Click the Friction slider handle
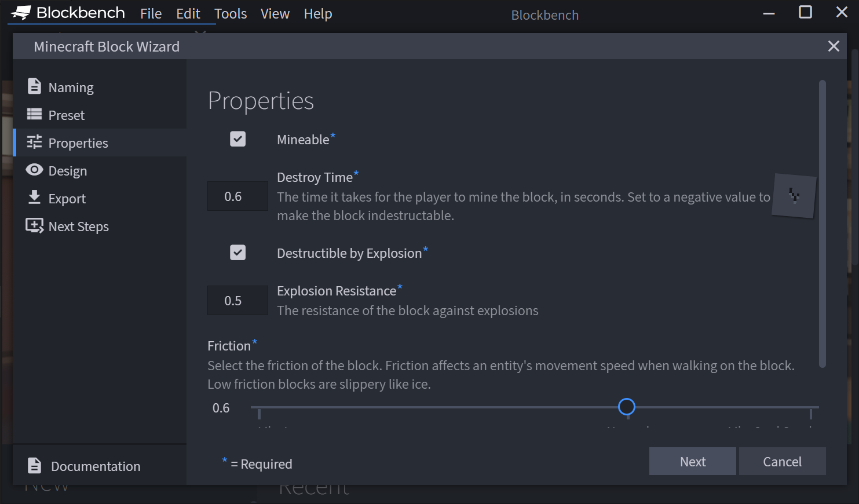The width and height of the screenshot is (859, 504). point(627,407)
